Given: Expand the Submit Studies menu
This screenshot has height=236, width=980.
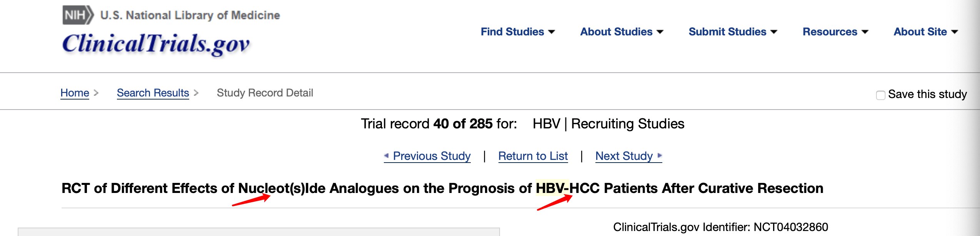Looking at the screenshot, I should pos(733,32).
